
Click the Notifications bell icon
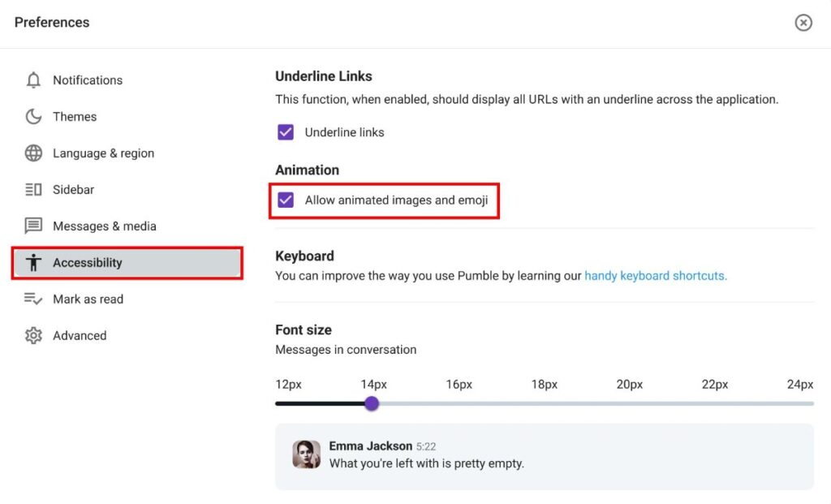[x=33, y=80]
